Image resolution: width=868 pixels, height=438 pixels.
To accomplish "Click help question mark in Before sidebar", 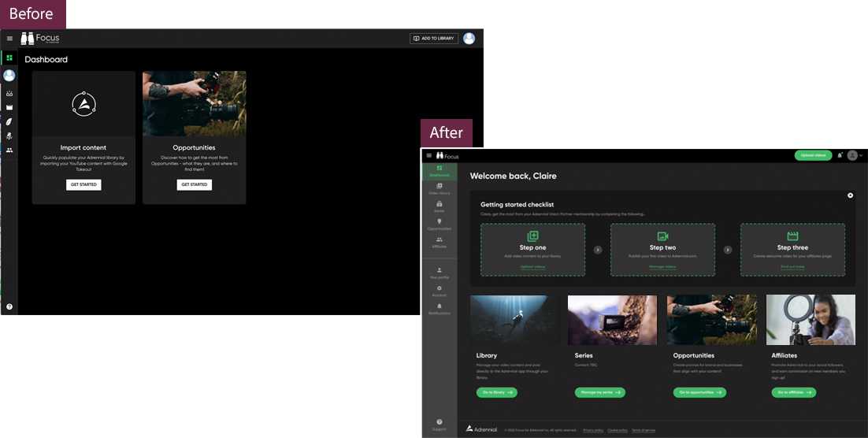I will [9, 306].
